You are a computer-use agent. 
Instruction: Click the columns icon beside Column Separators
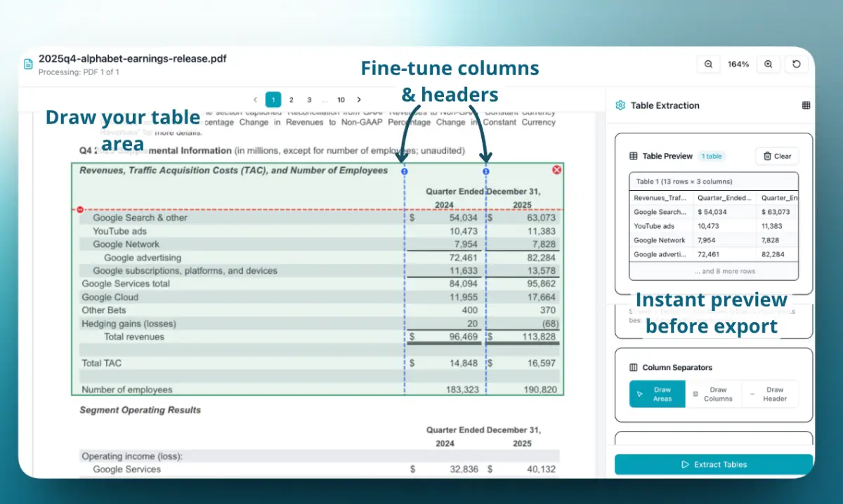(x=633, y=367)
